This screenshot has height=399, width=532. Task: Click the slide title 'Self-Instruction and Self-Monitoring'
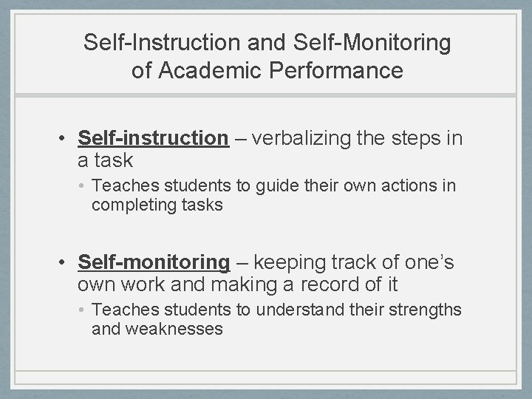coord(267,43)
